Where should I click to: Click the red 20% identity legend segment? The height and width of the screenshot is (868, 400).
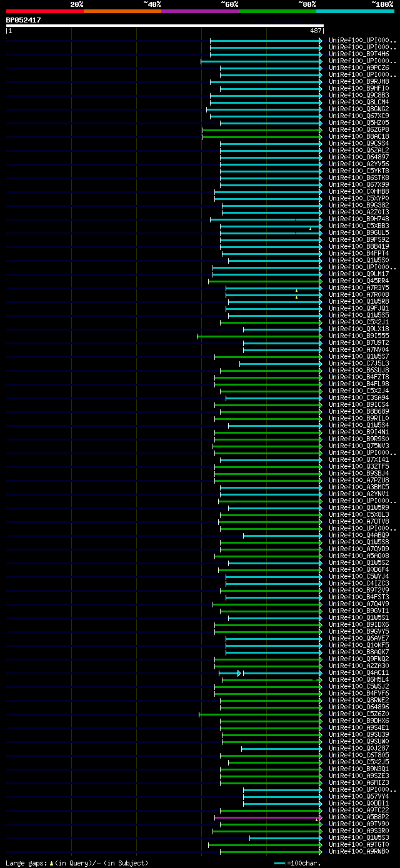(45, 11)
